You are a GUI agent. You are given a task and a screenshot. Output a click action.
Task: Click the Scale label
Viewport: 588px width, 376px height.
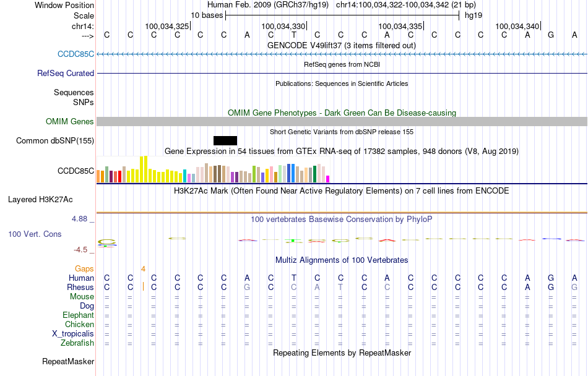point(84,15)
